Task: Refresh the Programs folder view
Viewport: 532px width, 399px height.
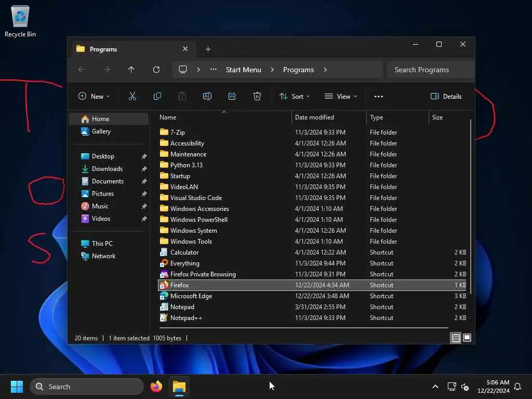Action: 156,70
